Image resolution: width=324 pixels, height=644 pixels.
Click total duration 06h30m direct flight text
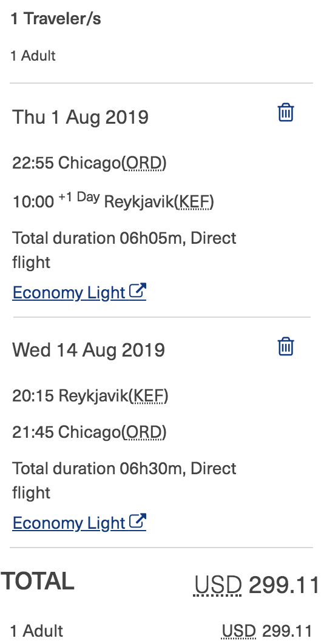click(124, 480)
